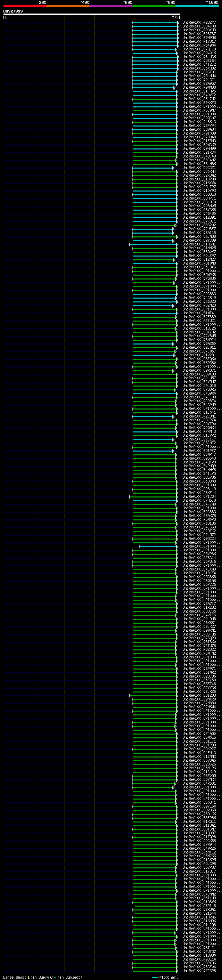
Task: Select the UniRef100_A4S643 label
Action: pos(199,122)
